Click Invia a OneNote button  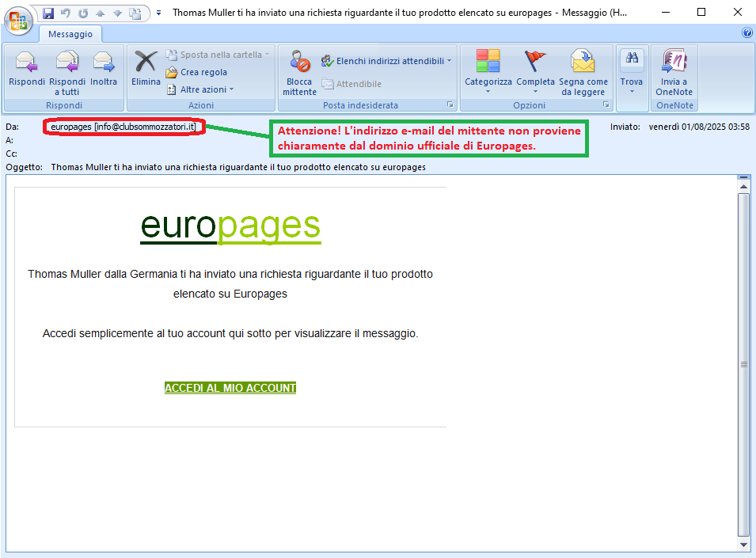tap(674, 73)
